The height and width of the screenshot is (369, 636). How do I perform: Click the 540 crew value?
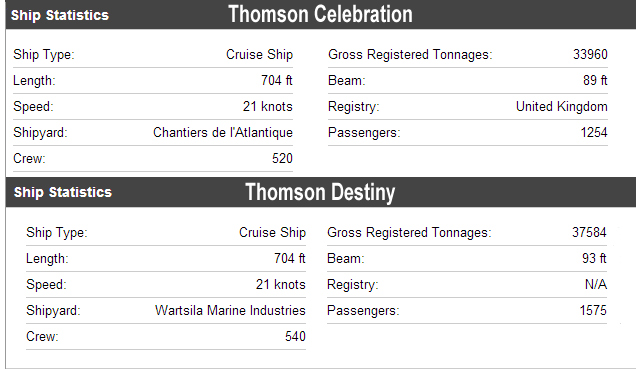(295, 336)
